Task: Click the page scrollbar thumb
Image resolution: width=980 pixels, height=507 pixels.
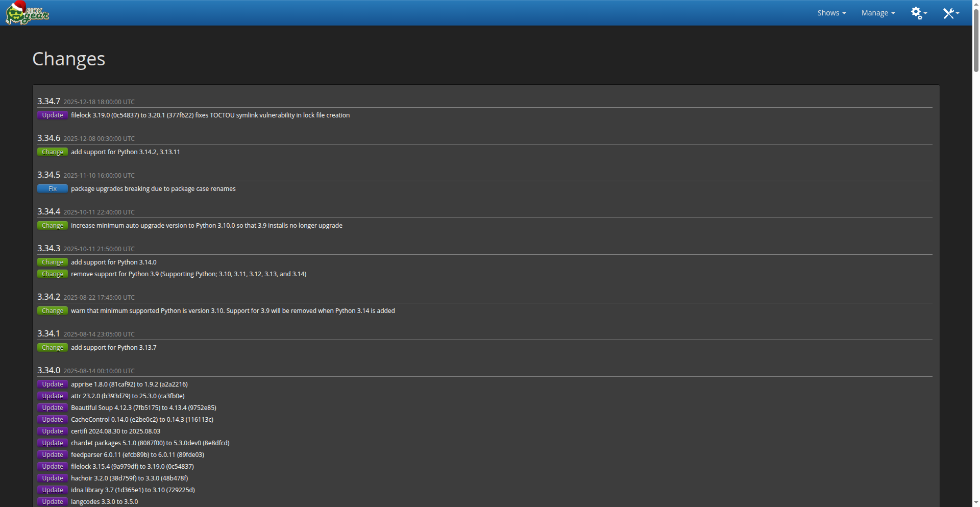Action: pos(975,41)
